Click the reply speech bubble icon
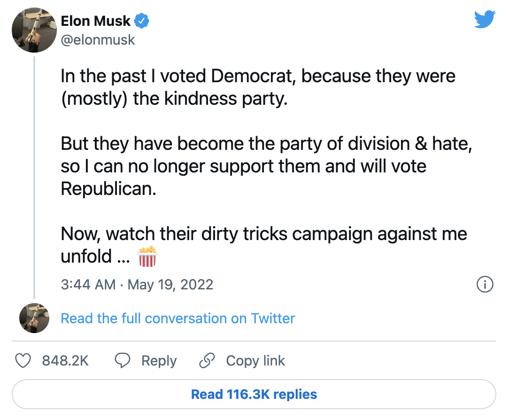This screenshot has height=420, width=509. 123,361
